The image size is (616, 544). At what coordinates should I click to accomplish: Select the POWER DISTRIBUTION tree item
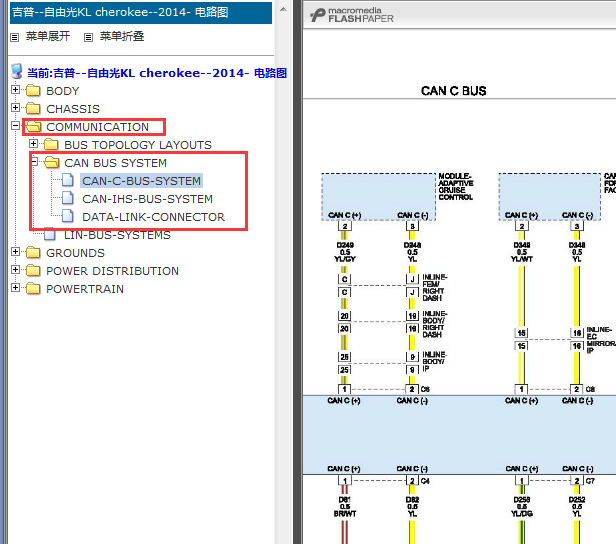(112, 271)
